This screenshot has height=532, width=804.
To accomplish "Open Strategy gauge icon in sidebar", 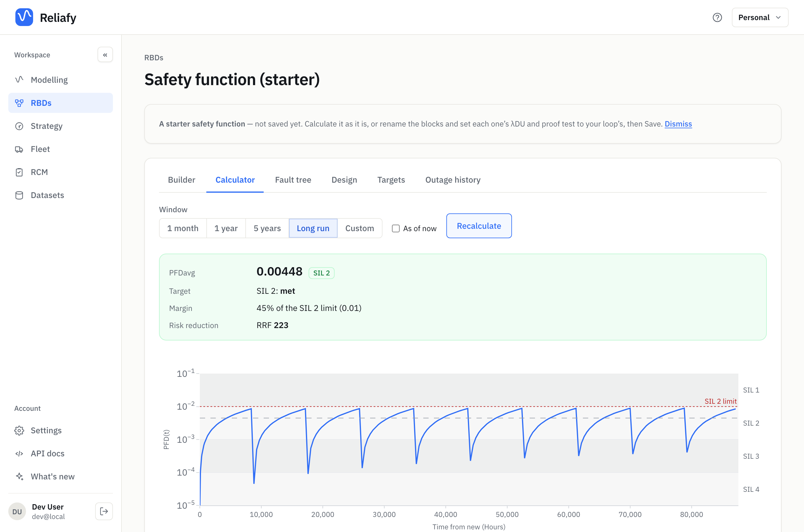I will (19, 126).
